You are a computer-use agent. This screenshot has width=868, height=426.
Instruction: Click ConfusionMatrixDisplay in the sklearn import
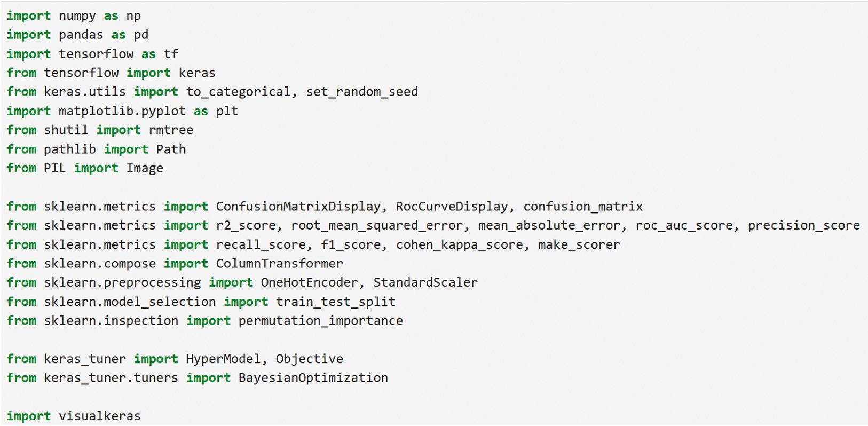298,207
